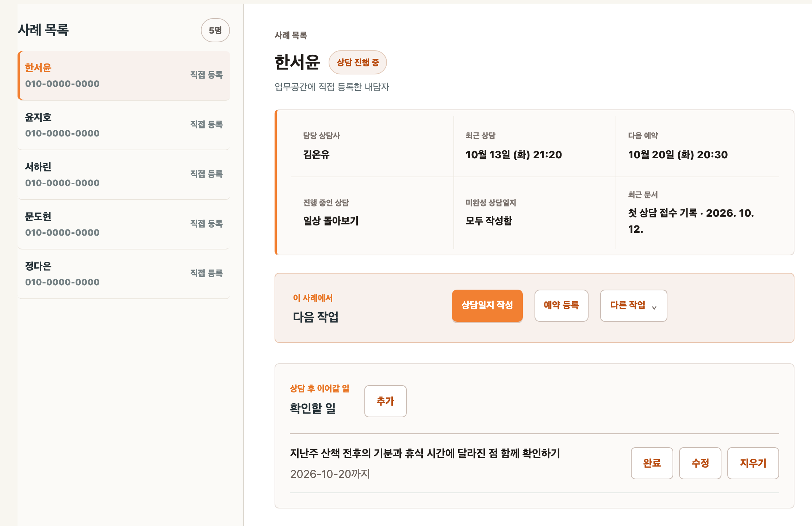Delete the follow-up task with 지우기
Viewport: 812px width, 526px height.
tap(753, 463)
